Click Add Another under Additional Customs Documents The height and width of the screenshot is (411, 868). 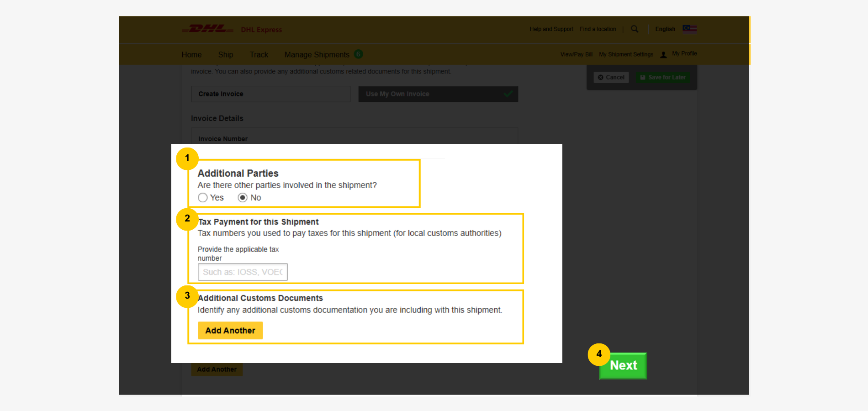230,331
